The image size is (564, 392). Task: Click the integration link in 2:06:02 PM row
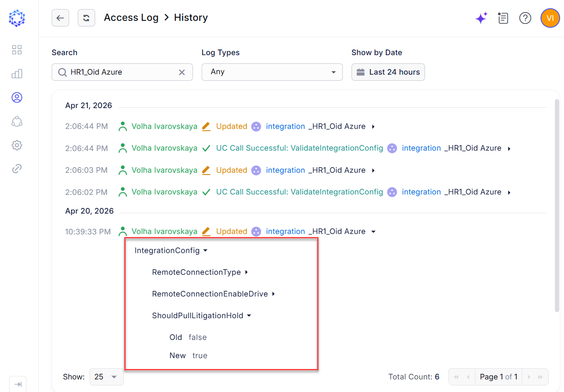click(421, 192)
